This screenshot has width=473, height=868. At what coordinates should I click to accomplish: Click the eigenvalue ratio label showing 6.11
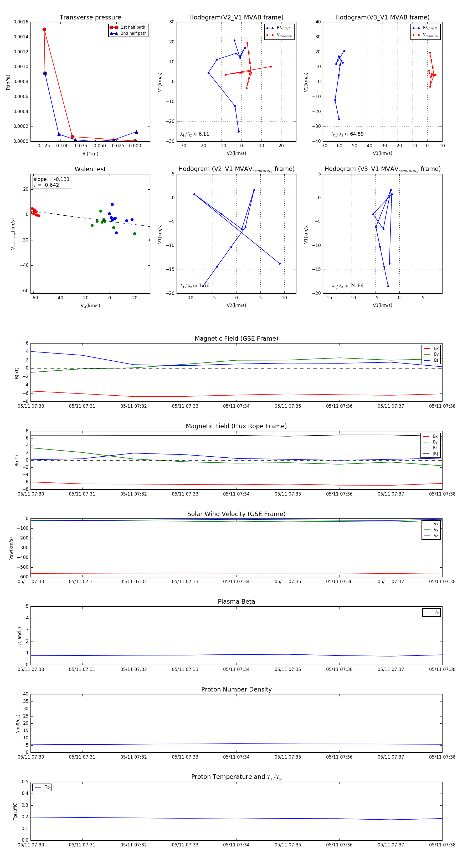[x=194, y=134]
